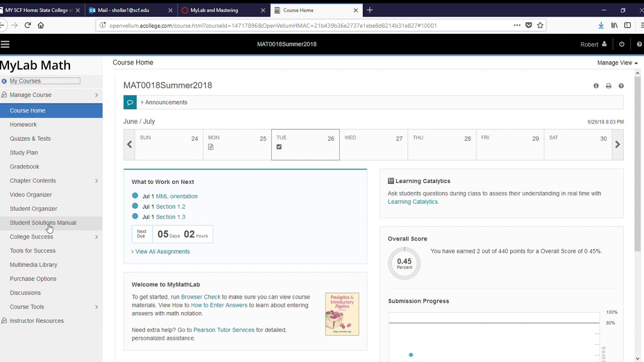Click the Pocket save icon in the address bar
Screen dimensions: 644x362
click(529, 25)
